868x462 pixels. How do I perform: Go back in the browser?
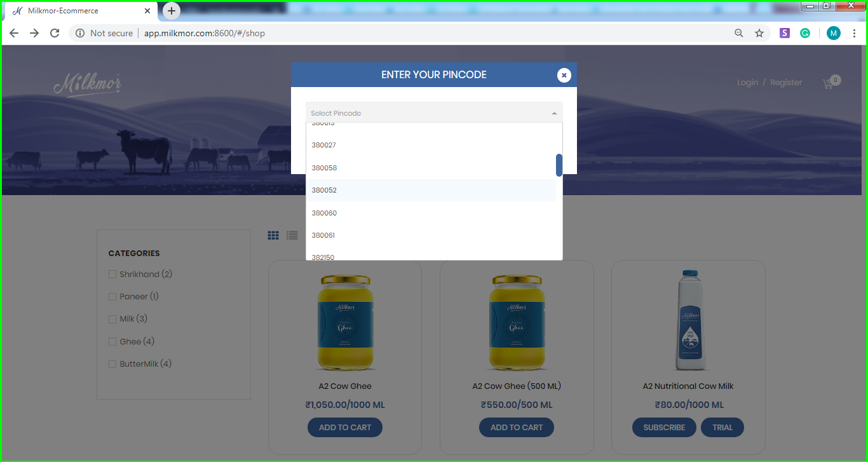coord(14,33)
